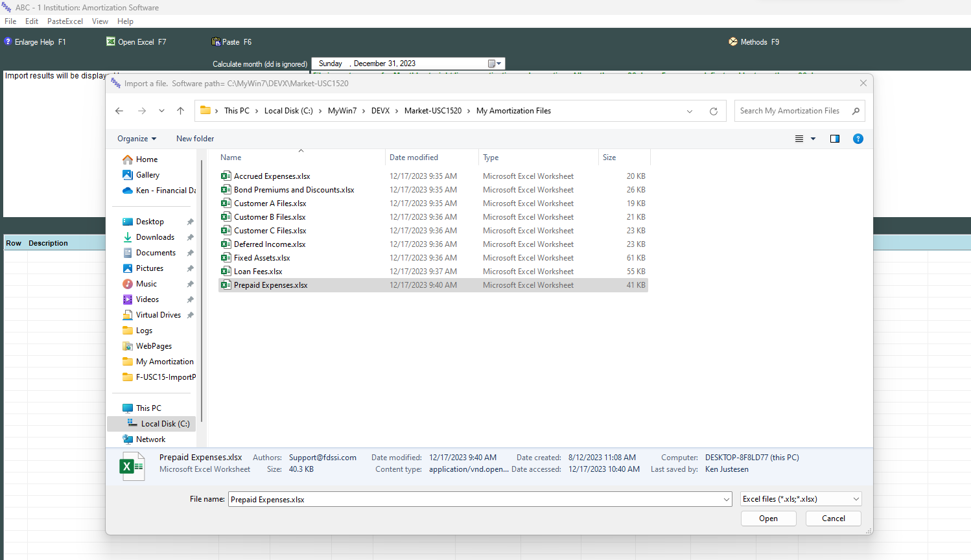Change the file view layout icon

coord(799,139)
